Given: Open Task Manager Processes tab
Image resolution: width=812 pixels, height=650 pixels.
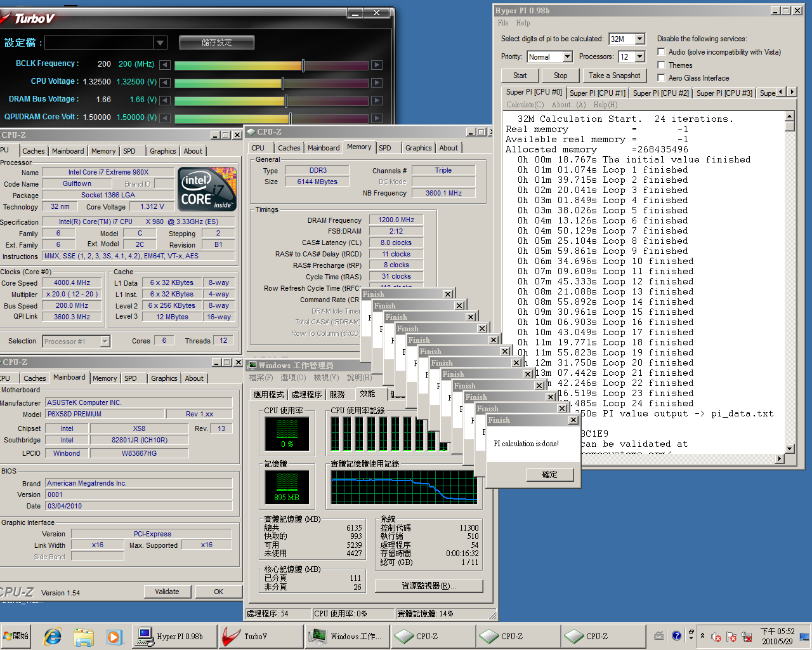Looking at the screenshot, I should tap(306, 394).
